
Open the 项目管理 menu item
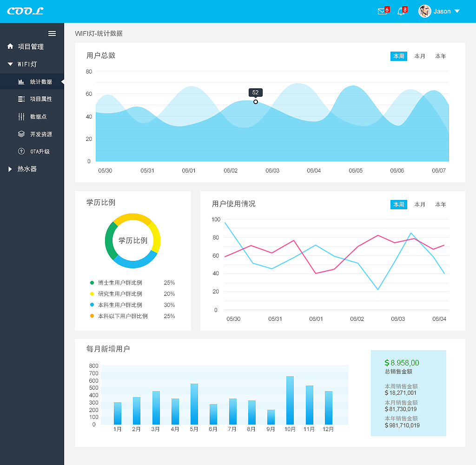[x=32, y=46]
